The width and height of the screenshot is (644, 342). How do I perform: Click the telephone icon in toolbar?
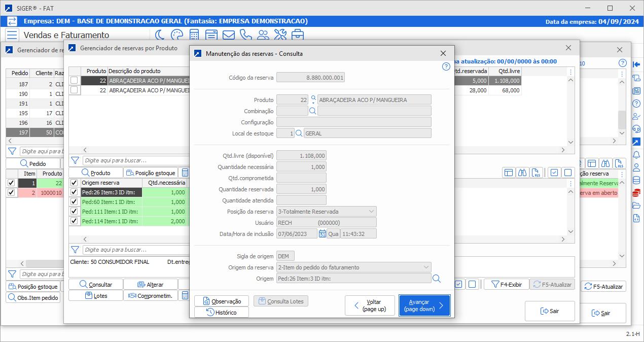pos(245,35)
